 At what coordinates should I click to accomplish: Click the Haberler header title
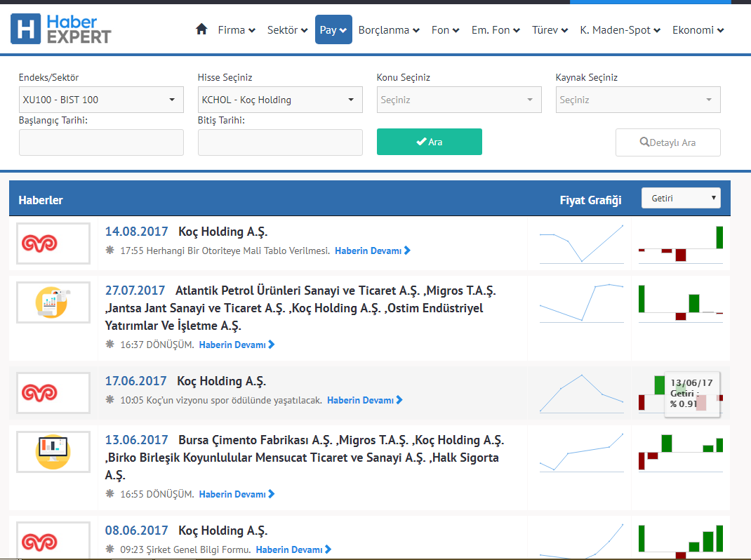tap(41, 200)
